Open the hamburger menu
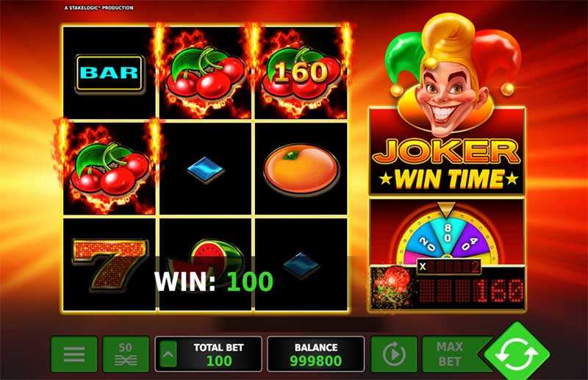This screenshot has height=380, width=588. pos(74,354)
